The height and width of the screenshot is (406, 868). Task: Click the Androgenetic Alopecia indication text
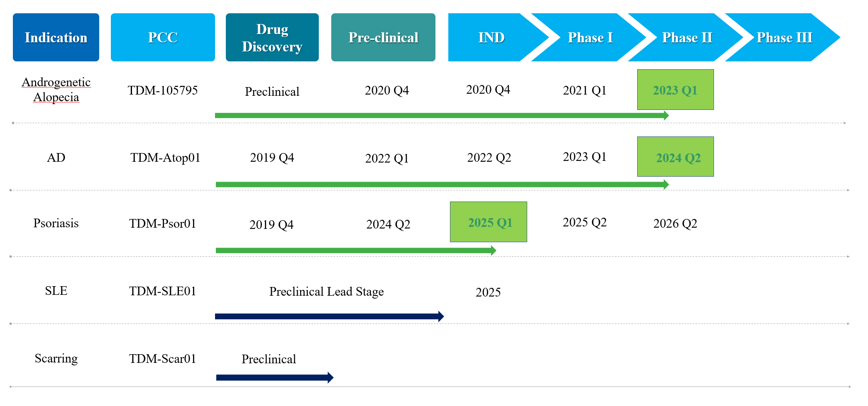pyautogui.click(x=56, y=90)
